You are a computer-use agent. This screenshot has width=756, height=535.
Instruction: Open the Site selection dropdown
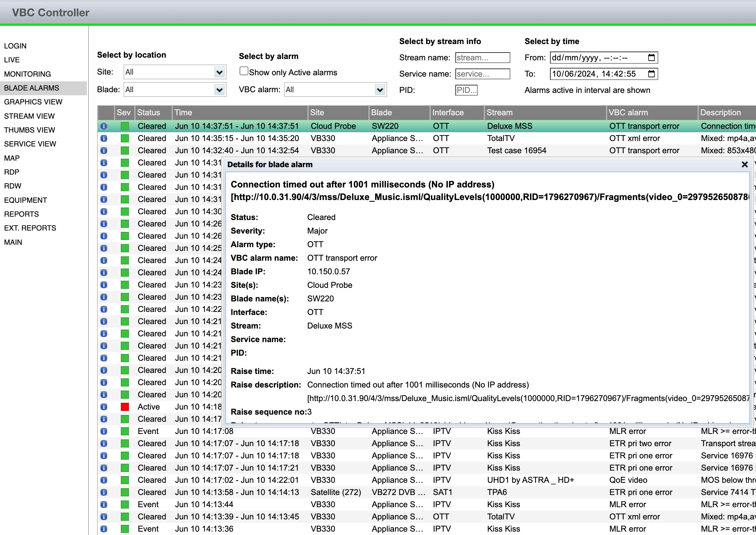tap(219, 72)
